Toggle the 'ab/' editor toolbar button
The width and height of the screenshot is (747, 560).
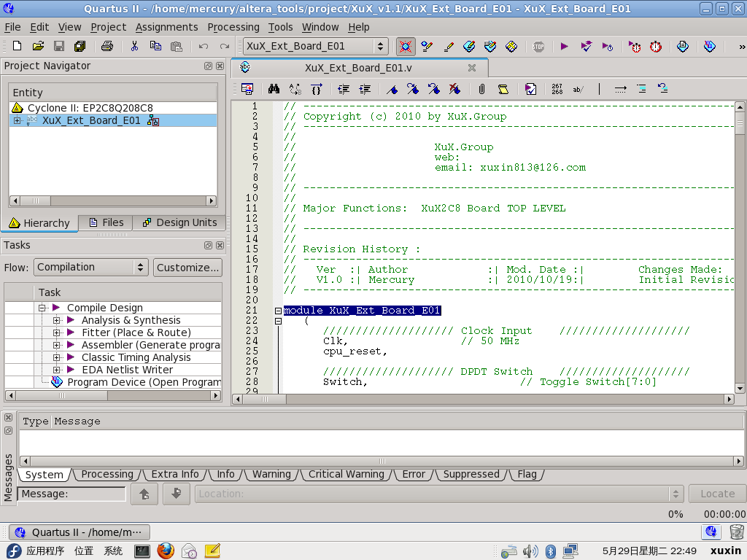(x=578, y=89)
